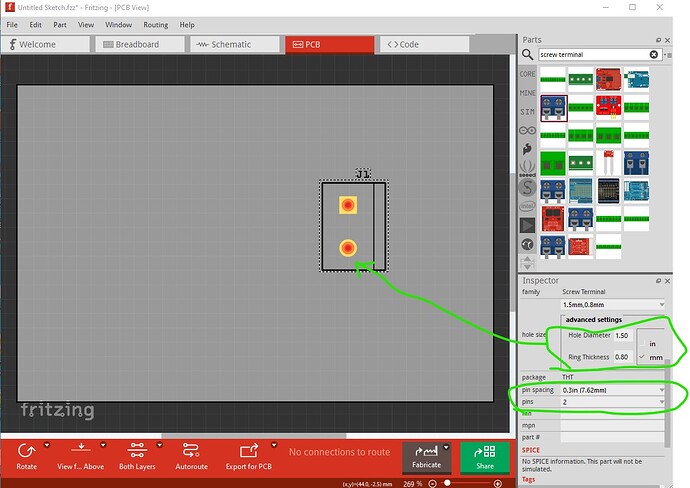Open the last round-icon parts bin
This screenshot has width=690, height=488.
[x=527, y=244]
